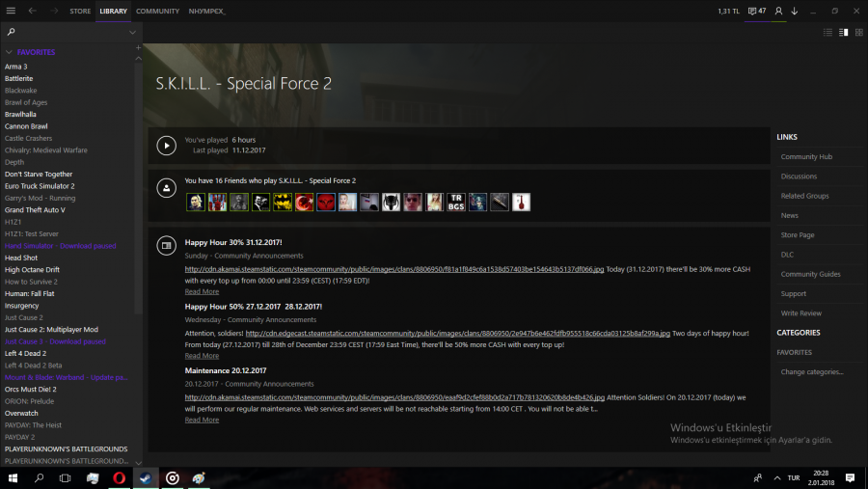
Task: Open Windows Action Center notifications
Action: [x=851, y=478]
